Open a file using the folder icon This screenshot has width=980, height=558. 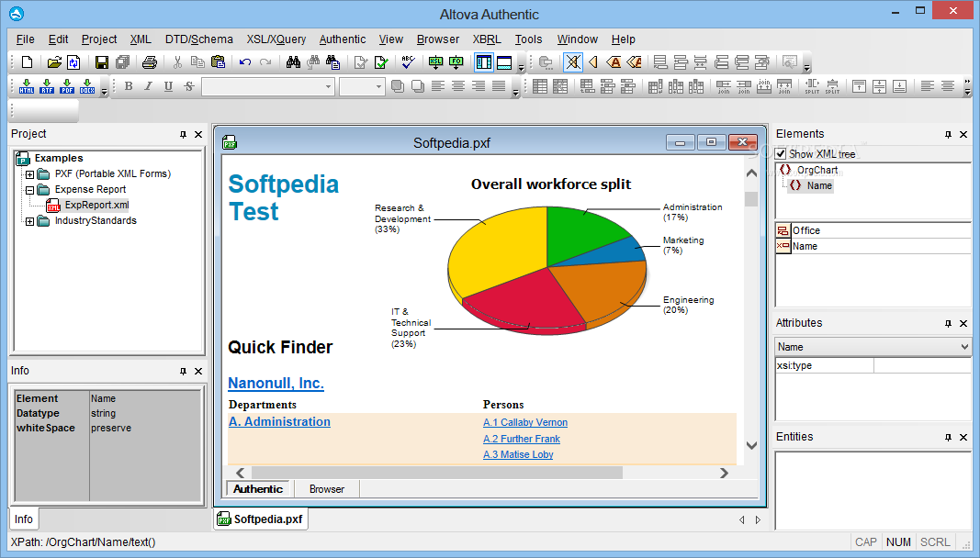click(x=54, y=61)
